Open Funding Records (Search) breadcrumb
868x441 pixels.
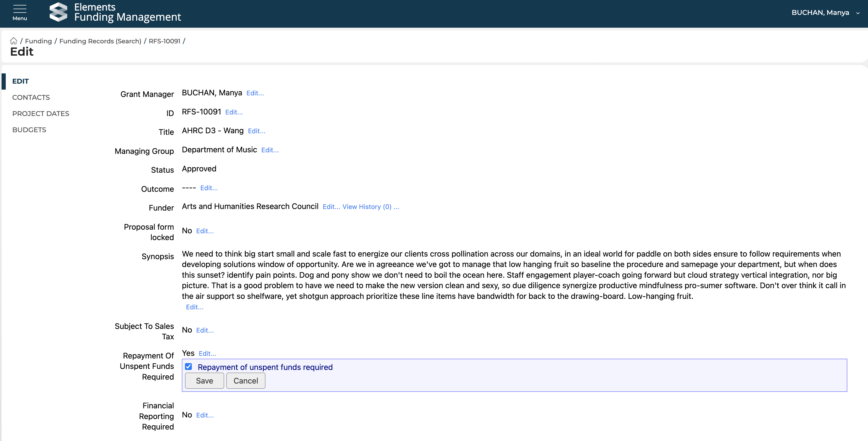tap(100, 41)
